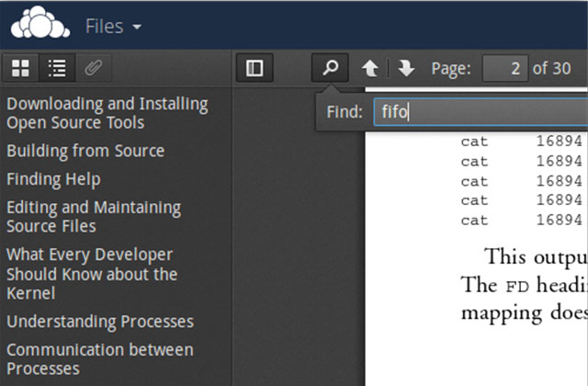The width and height of the screenshot is (588, 386).
Task: Click the Files caret arrow
Action: (137, 27)
